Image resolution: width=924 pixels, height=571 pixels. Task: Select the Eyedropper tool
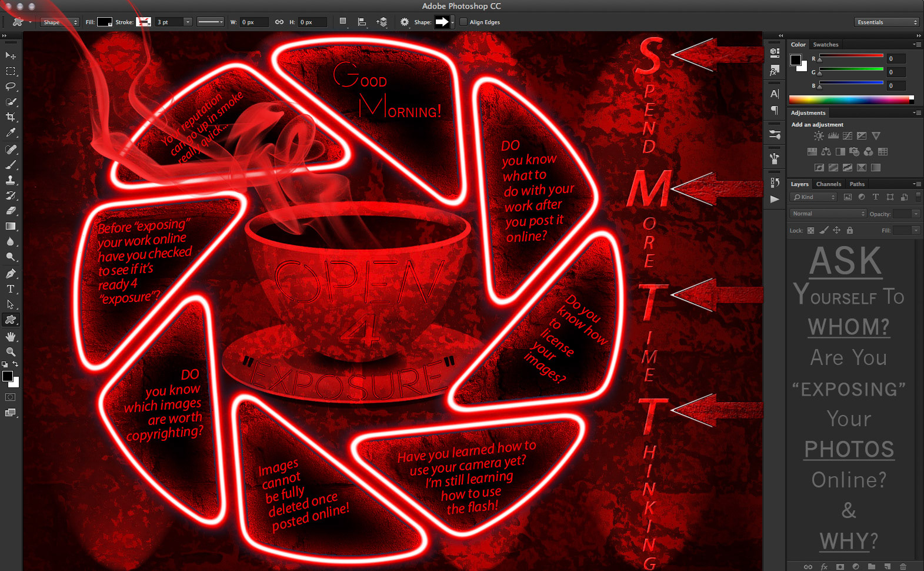pos(11,133)
